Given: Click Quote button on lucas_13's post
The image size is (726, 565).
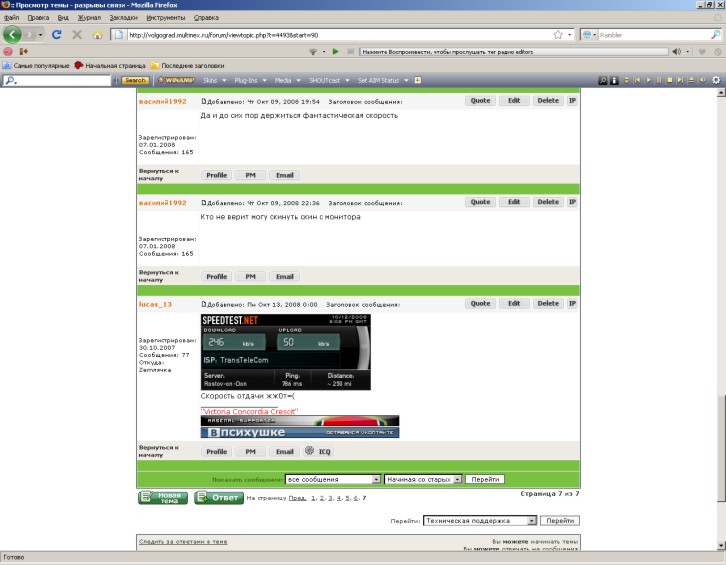Looking at the screenshot, I should pos(480,303).
